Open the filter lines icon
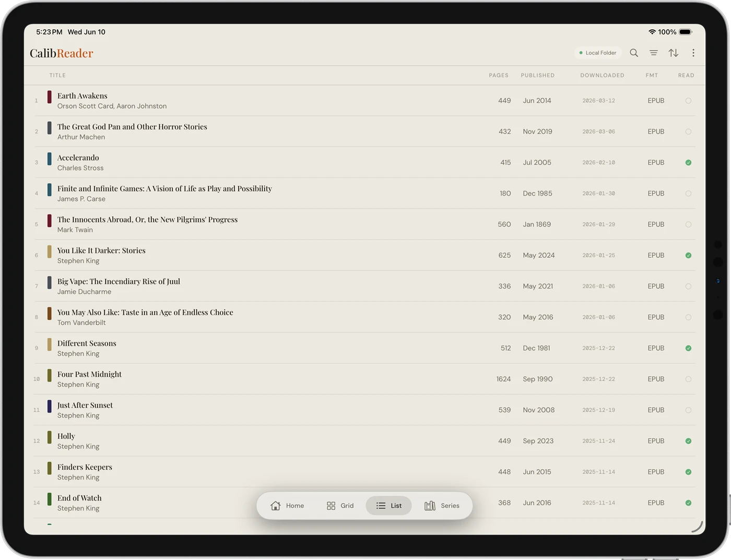731x560 pixels. click(654, 53)
